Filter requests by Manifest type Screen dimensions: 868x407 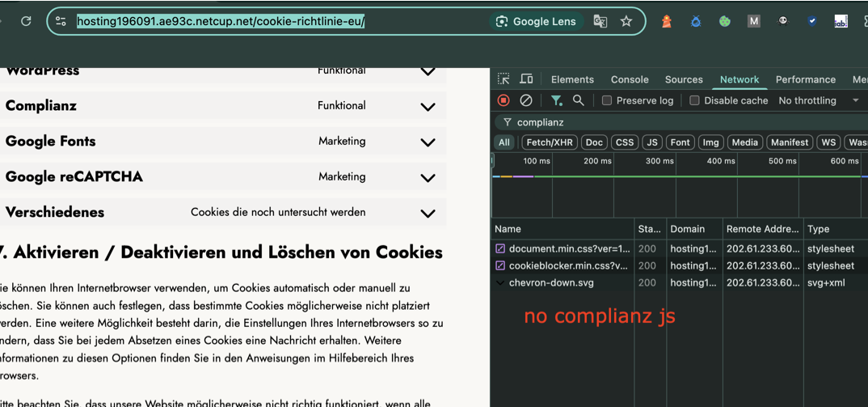click(x=790, y=142)
